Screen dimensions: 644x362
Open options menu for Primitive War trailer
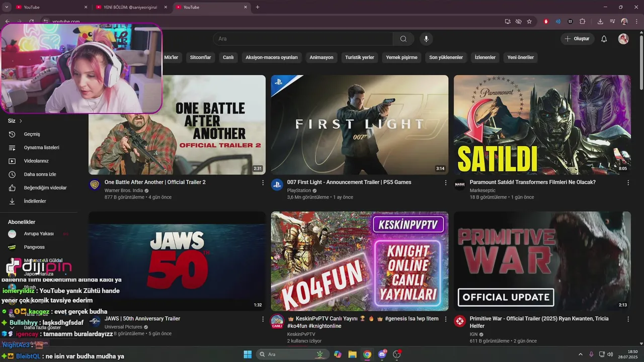tap(628, 319)
